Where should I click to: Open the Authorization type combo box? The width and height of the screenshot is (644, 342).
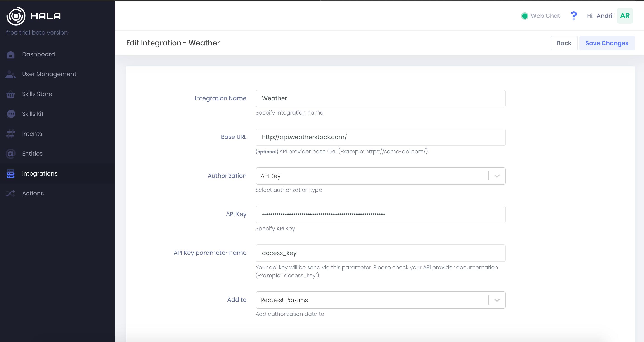point(380,176)
